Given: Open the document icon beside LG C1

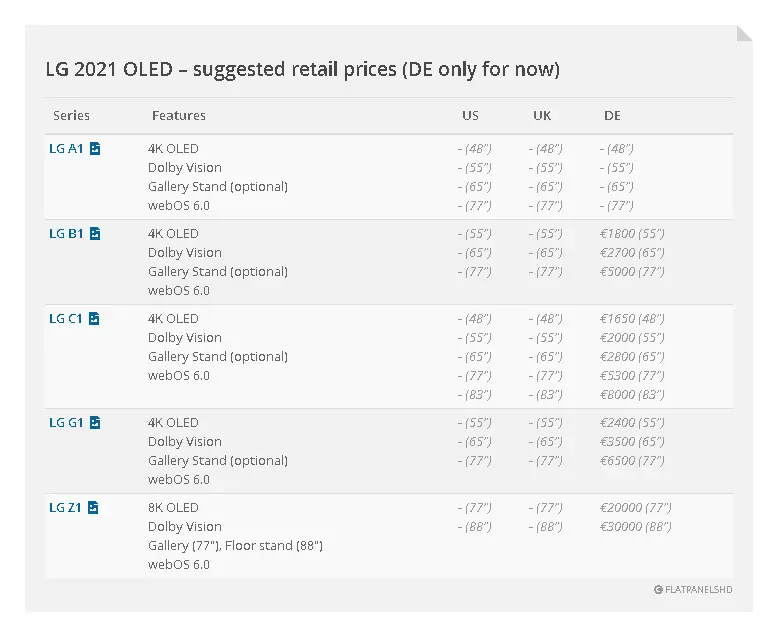Looking at the screenshot, I should 94,318.
